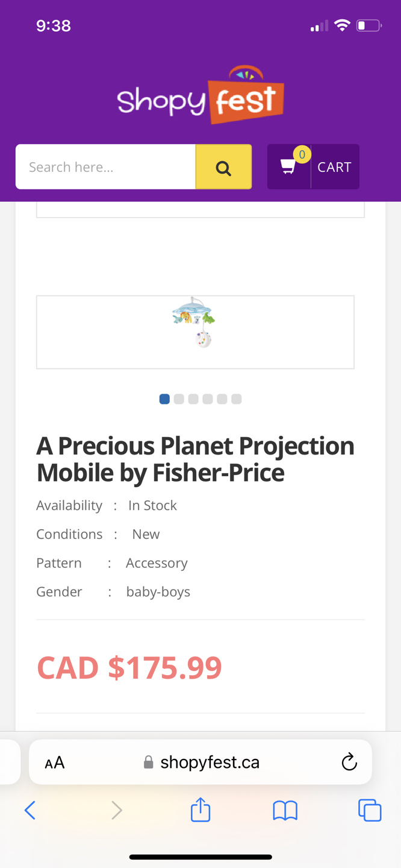Click the yellow search magnifier button
Viewport: 401px width, 868px height.
pyautogui.click(x=223, y=167)
